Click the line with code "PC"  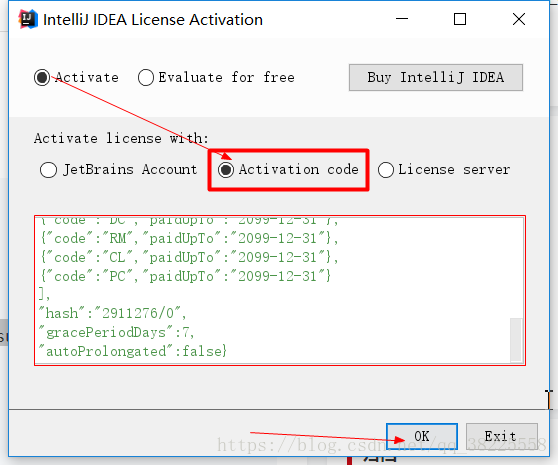click(185, 276)
